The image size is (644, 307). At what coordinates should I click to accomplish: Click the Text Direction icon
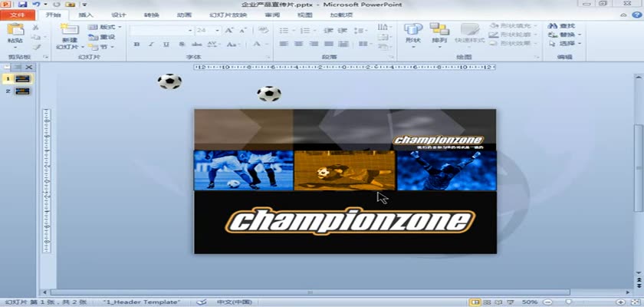[383, 27]
